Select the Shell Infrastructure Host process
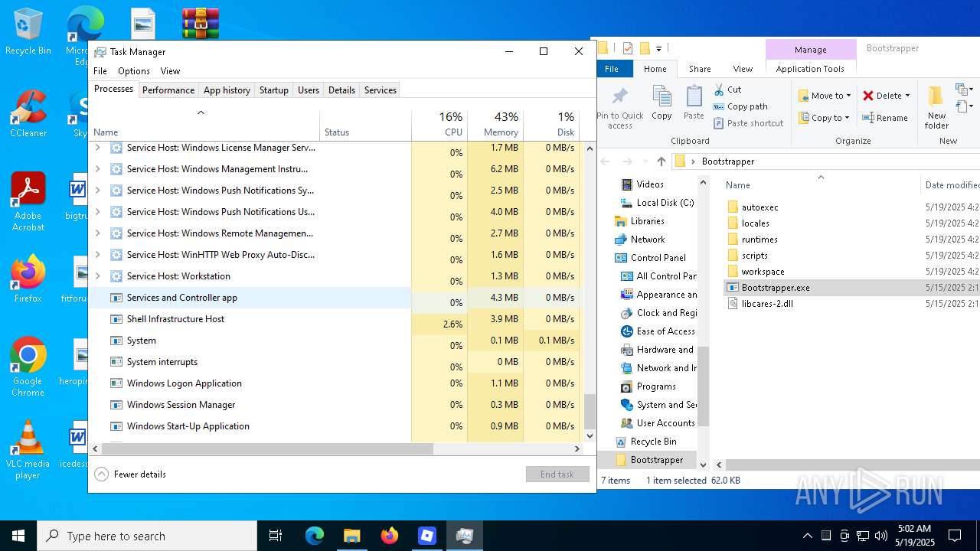The width and height of the screenshot is (980, 551). pyautogui.click(x=250, y=319)
